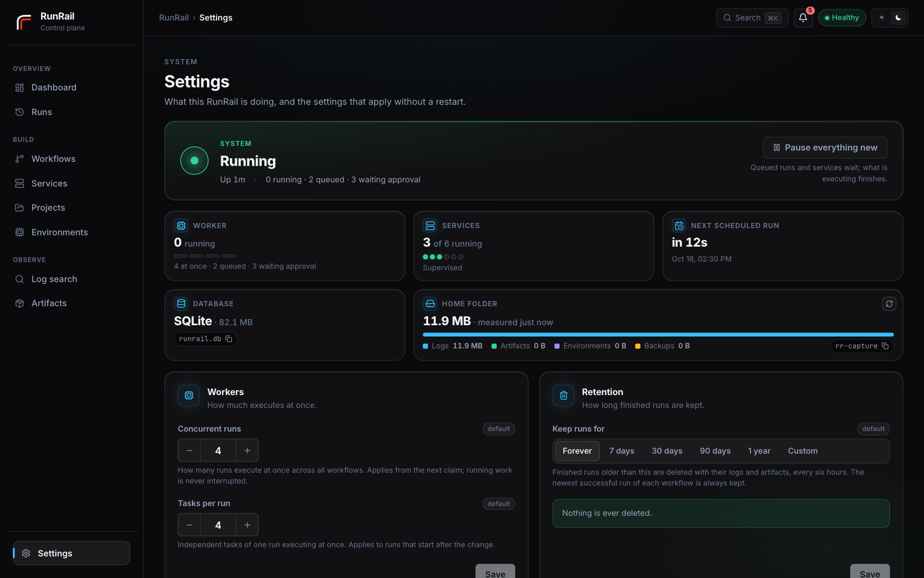Click the Worker card chip icon
Image resolution: width=924 pixels, height=578 pixels.
(x=181, y=226)
